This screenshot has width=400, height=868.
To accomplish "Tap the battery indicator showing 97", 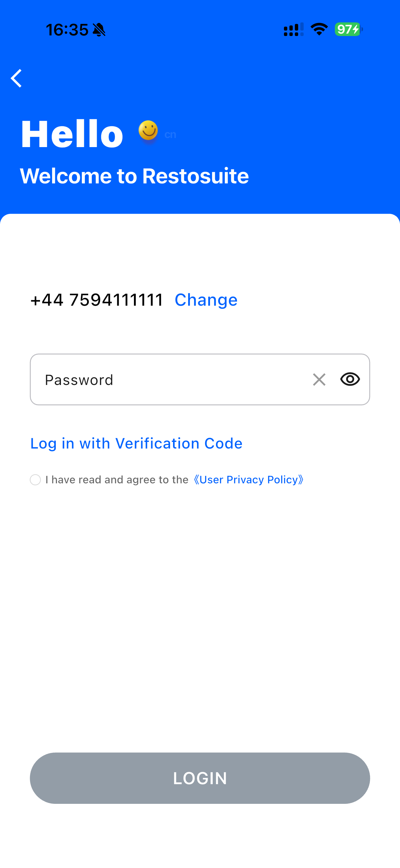I will (x=349, y=29).
